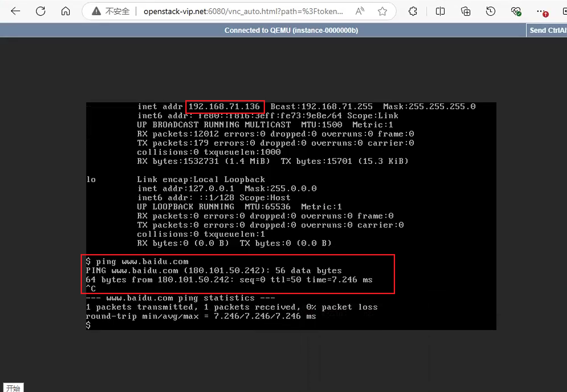Image resolution: width=567 pixels, height=392 pixels.
Task: Click the ping www.baidu.com command line
Action: click(137, 262)
